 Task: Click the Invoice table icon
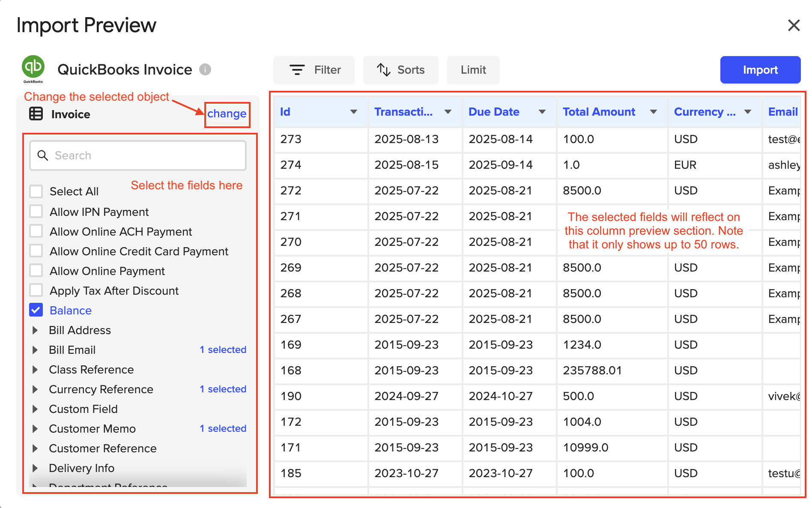(x=36, y=114)
